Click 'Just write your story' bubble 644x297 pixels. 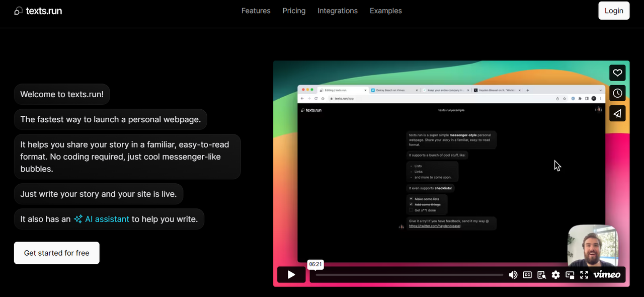99,194
